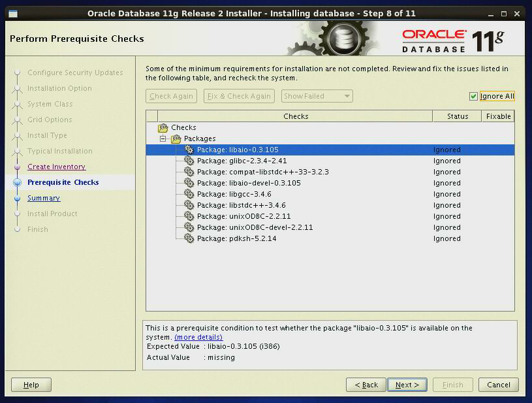532x403 pixels.
Task: Click Install Product step
Action: (52, 214)
